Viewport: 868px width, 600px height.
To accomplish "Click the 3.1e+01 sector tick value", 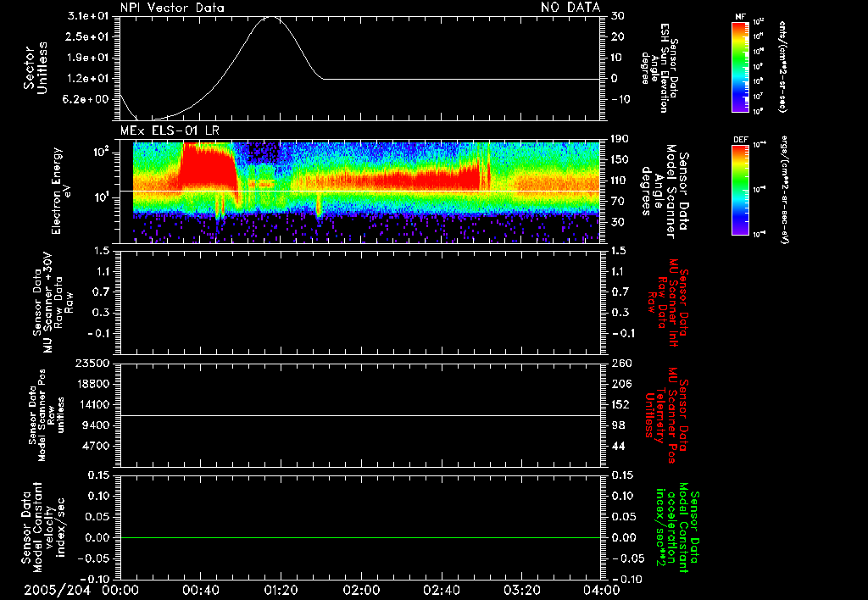I will coord(90,16).
